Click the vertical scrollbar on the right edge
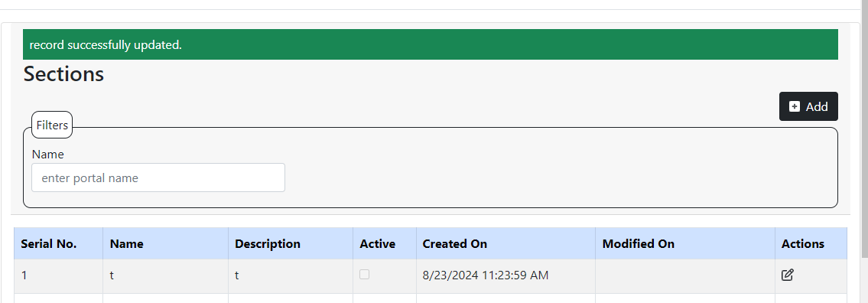Viewport: 868px width, 303px height. coord(864,128)
